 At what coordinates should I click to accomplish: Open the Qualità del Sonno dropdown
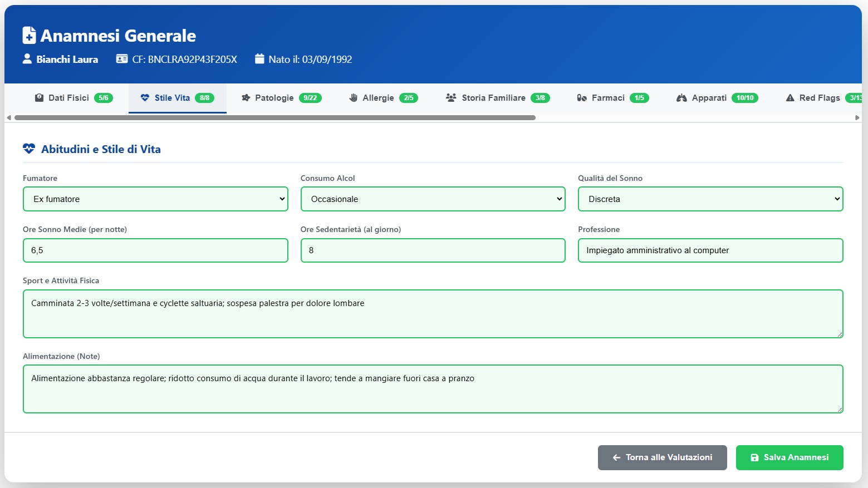point(710,199)
